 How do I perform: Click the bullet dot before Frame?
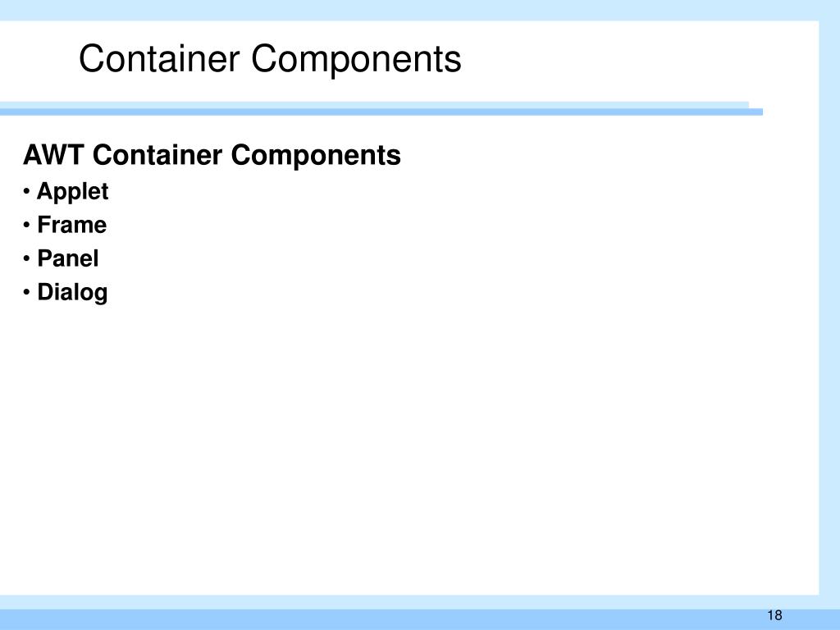tap(26, 226)
